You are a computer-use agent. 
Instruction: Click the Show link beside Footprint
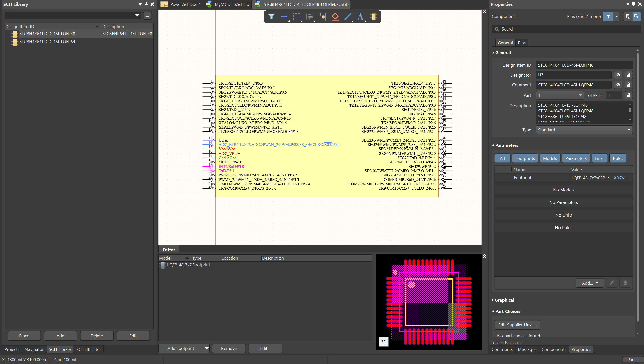pos(619,177)
